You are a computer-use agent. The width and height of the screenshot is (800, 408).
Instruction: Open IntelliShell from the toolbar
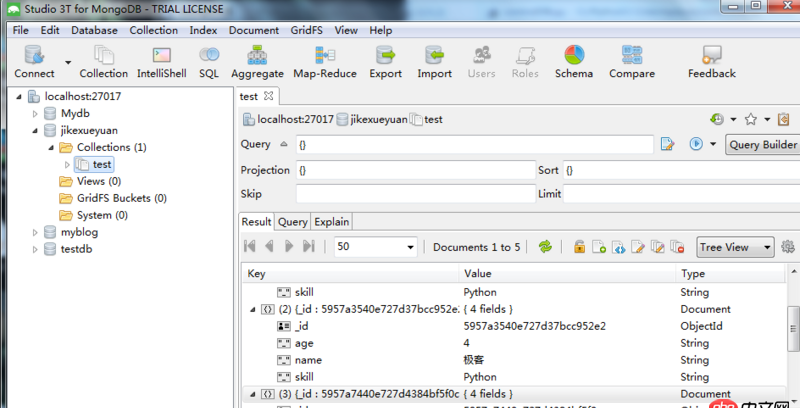tap(161, 61)
